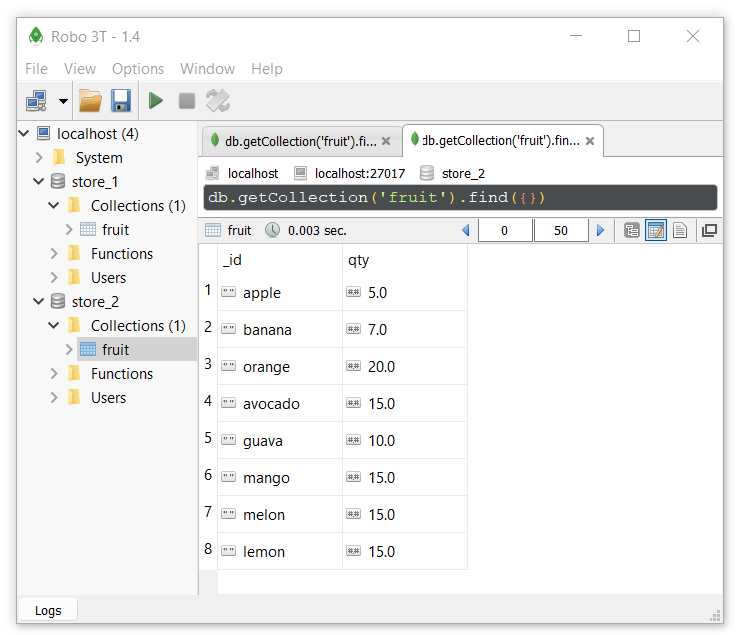Switch results to text view mode
Image resolution: width=738 pixels, height=635 pixels.
point(680,231)
